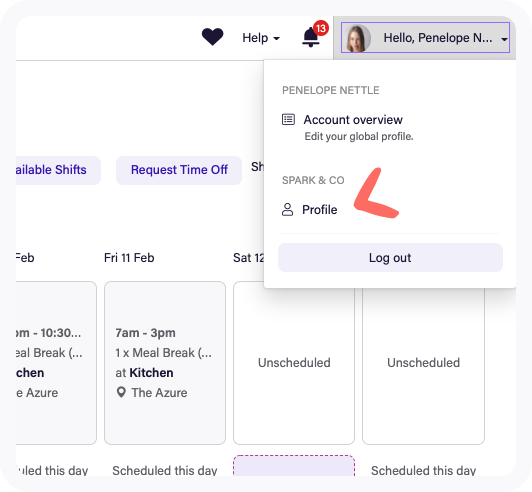The image size is (532, 492).
Task: Click the Account overview list icon
Action: [x=288, y=119]
